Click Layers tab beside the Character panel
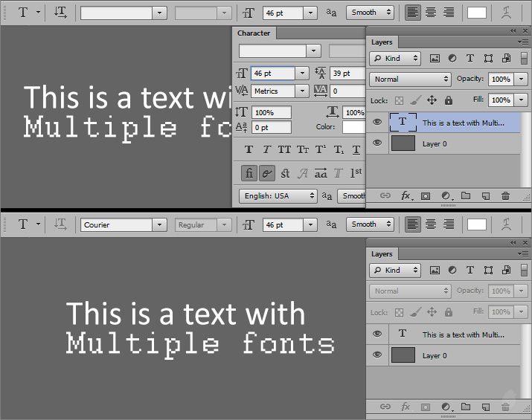Image resolution: width=532 pixels, height=420 pixels. (382, 42)
